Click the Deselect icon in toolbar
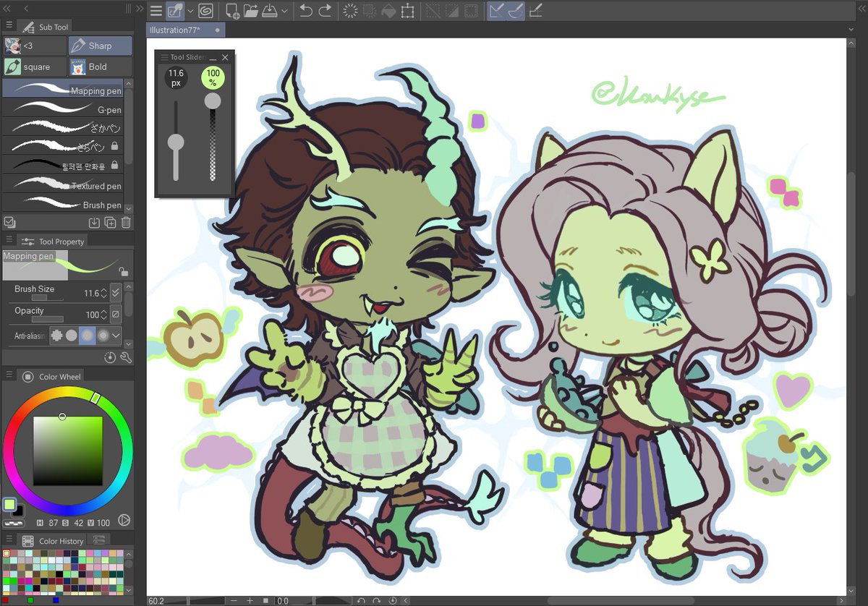 coord(433,11)
